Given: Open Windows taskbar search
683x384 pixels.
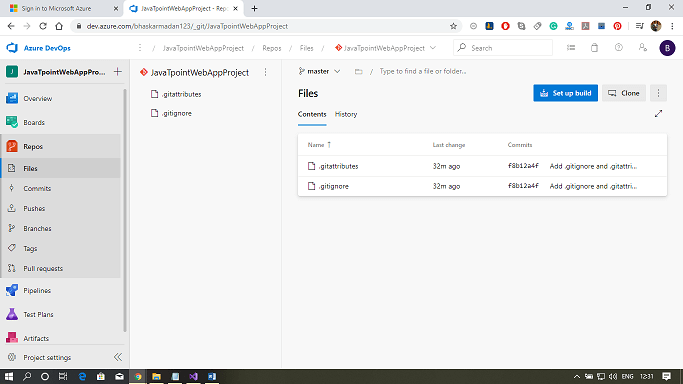Looking at the screenshot, I should [x=27, y=377].
